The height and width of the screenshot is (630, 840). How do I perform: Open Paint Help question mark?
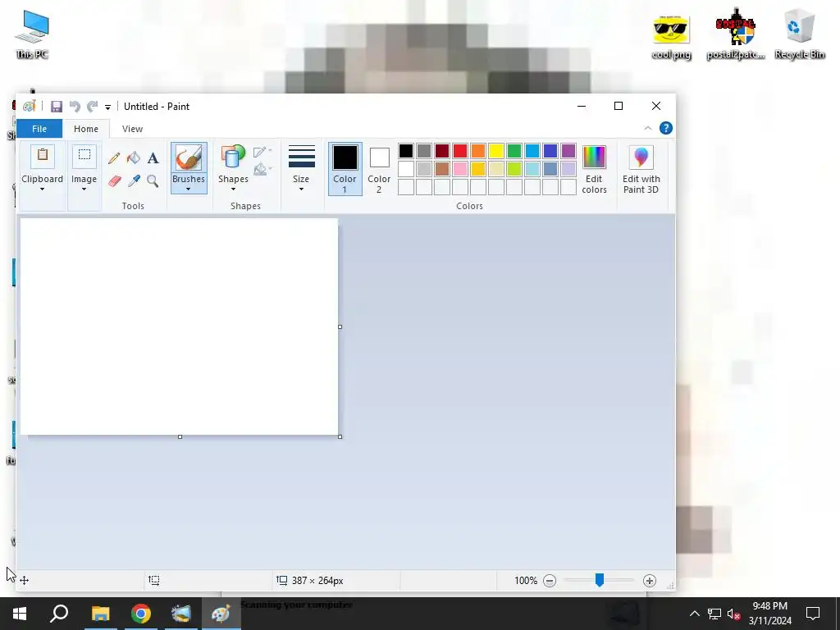tap(666, 128)
